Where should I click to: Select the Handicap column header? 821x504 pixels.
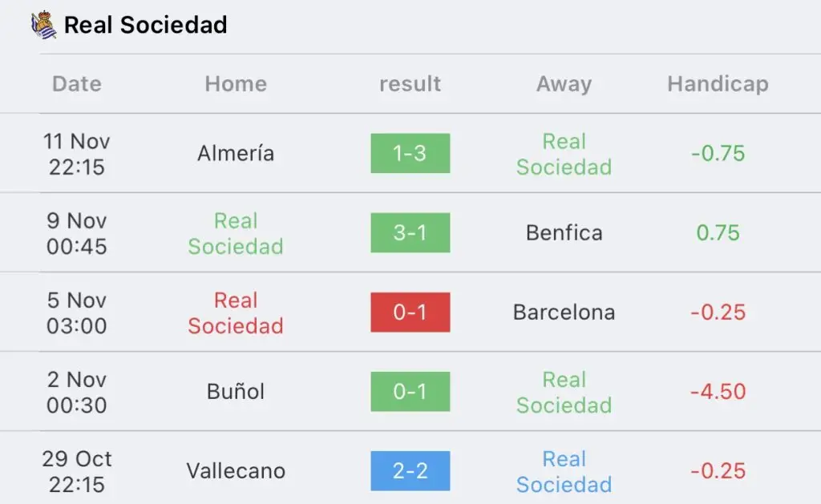click(x=718, y=84)
